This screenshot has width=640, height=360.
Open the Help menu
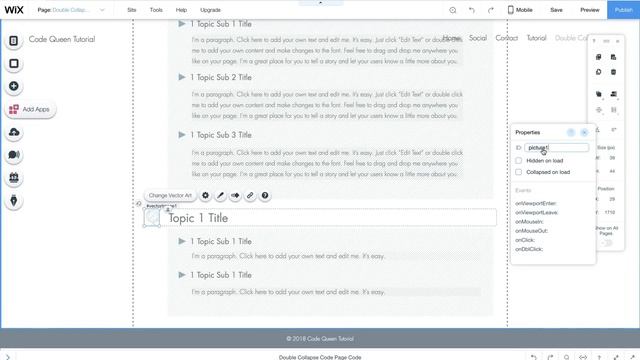point(181,10)
